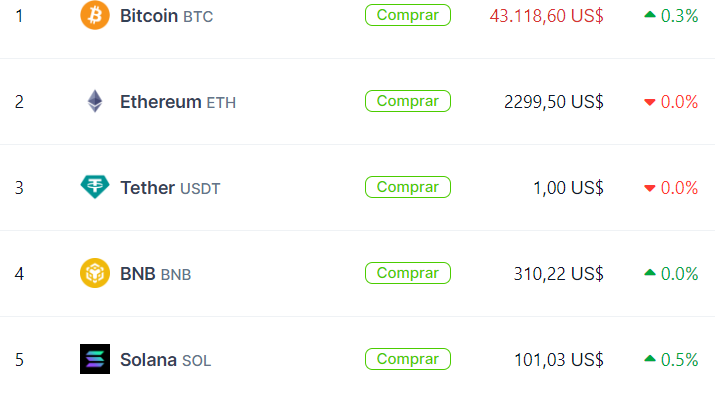Click the green up arrow beside 0.3%

tap(650, 15)
